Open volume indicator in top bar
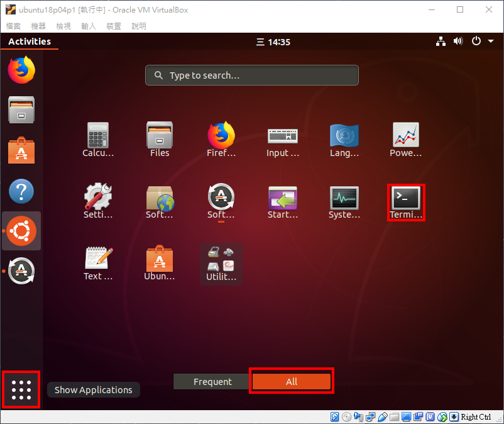 458,41
